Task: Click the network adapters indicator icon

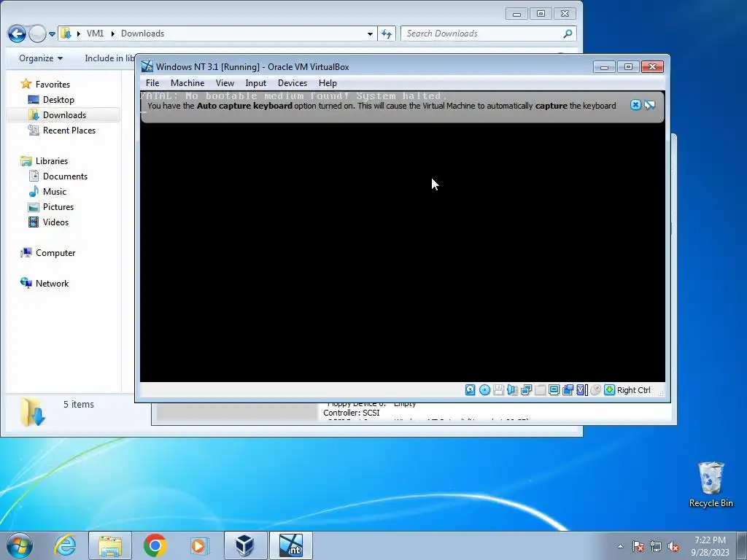Action: tap(526, 390)
